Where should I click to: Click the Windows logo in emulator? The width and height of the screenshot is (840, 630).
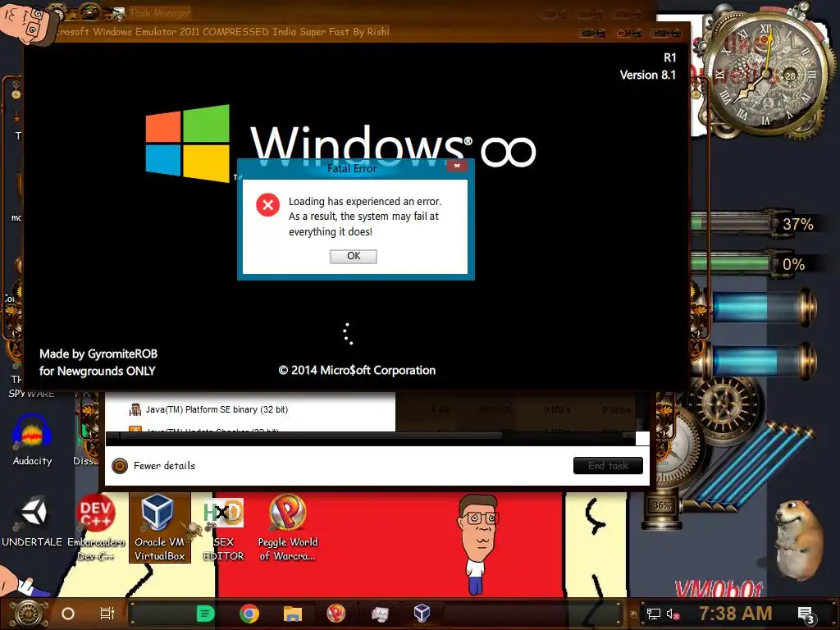(188, 143)
